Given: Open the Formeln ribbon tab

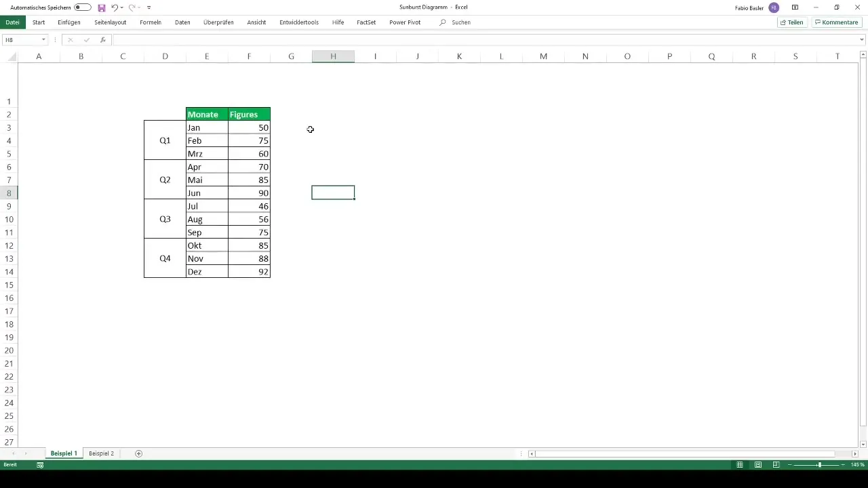Looking at the screenshot, I should tap(151, 22).
